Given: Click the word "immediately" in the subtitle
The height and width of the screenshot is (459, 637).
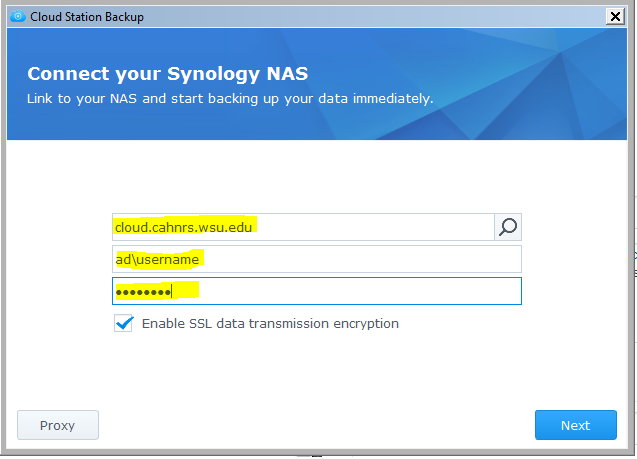Looking at the screenshot, I should tap(393, 99).
